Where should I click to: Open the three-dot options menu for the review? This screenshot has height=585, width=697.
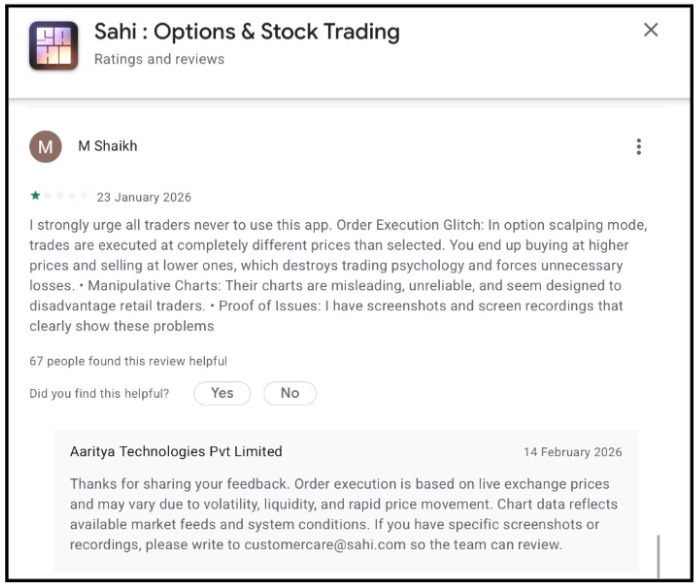pyautogui.click(x=638, y=147)
